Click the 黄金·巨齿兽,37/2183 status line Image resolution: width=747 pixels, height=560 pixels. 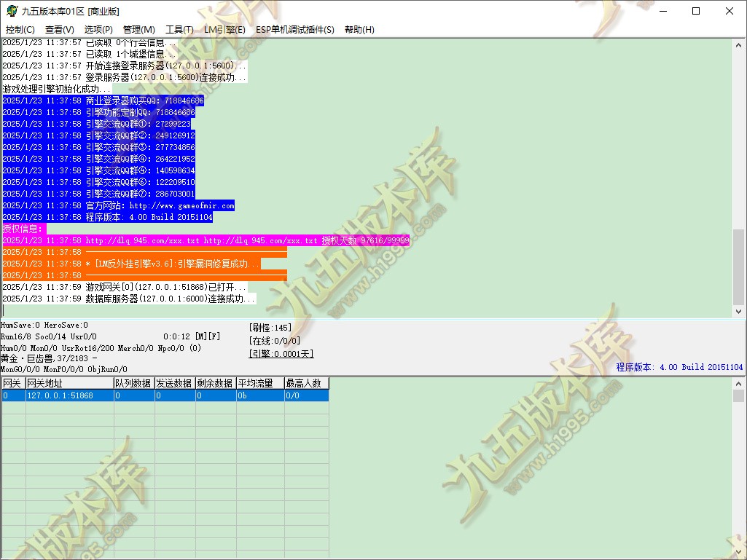pyautogui.click(x=49, y=358)
